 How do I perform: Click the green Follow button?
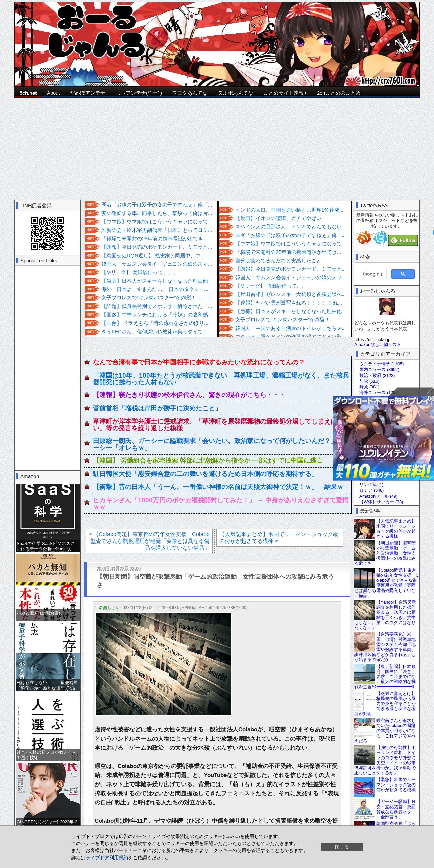[403, 240]
